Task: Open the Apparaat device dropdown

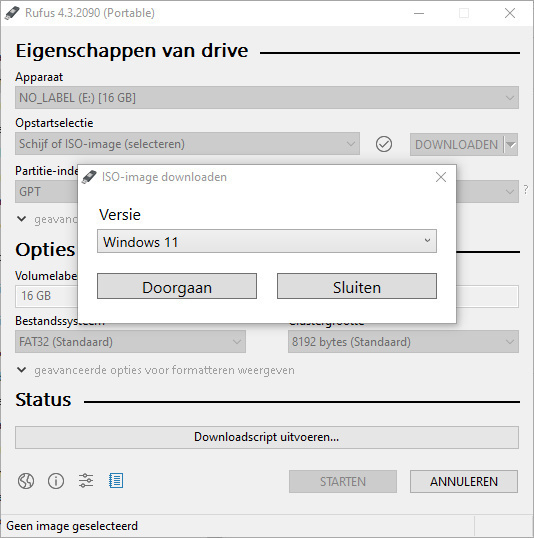Action: pos(267,98)
